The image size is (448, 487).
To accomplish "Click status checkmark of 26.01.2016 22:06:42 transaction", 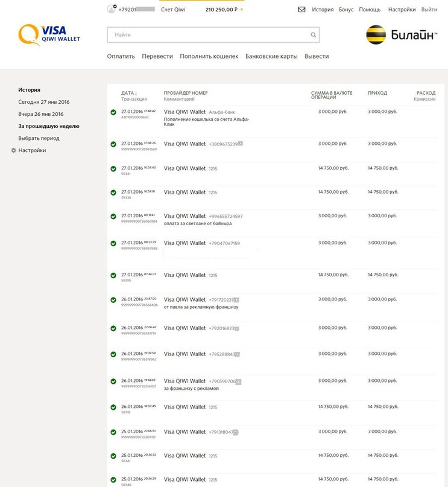I will pos(113,328).
